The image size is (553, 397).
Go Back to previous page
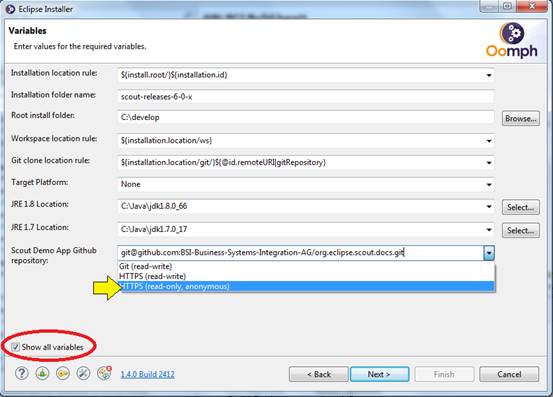[318, 374]
